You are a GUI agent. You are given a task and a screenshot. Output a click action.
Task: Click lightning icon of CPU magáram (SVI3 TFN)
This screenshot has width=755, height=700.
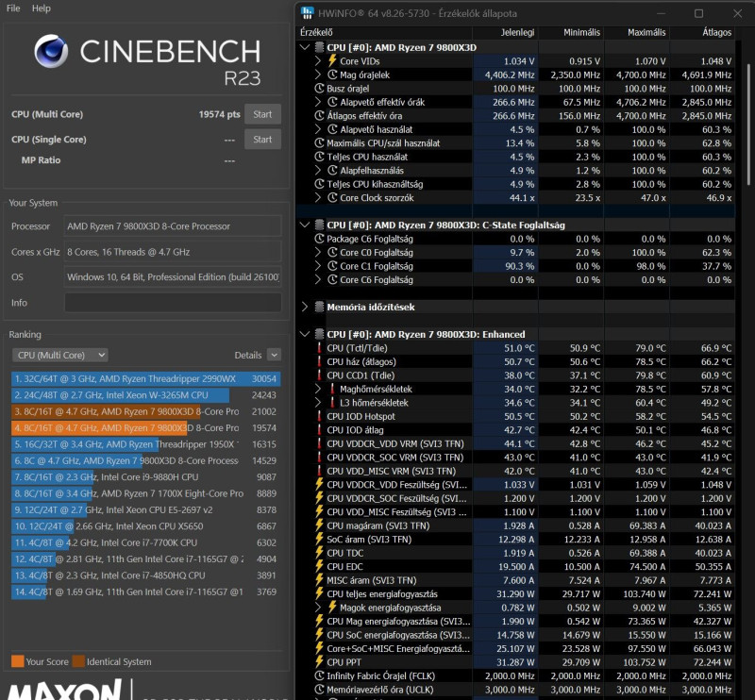(319, 525)
